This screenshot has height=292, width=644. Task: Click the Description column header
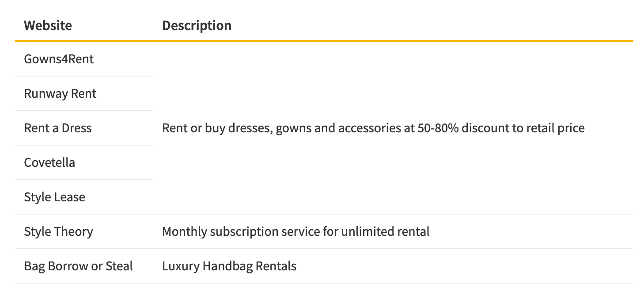tap(197, 26)
